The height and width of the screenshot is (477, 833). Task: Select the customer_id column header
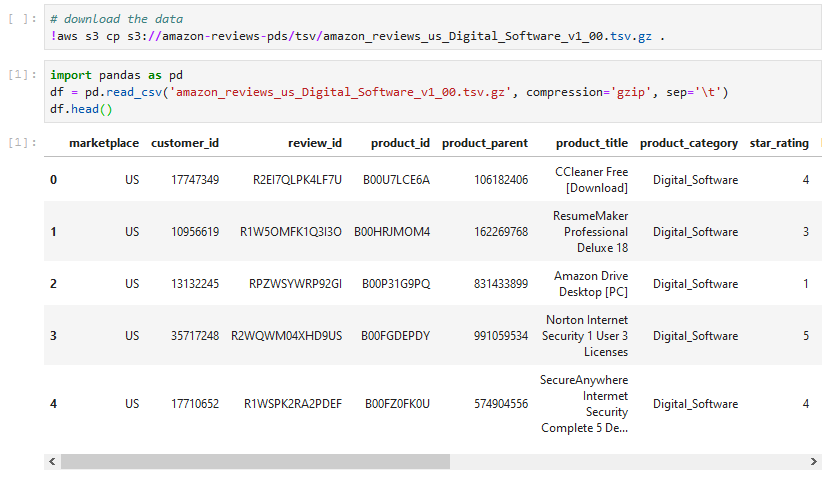[x=185, y=143]
